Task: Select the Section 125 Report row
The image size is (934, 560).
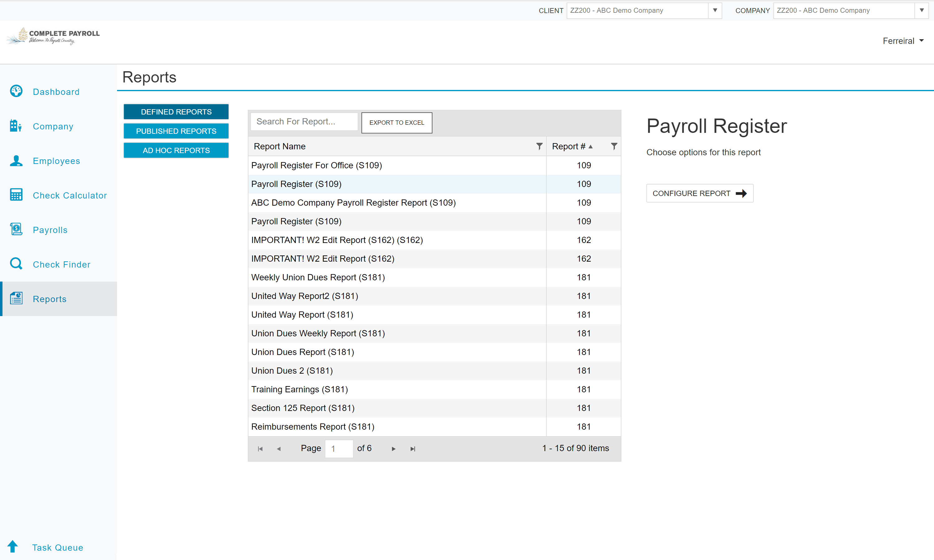Action: (396, 408)
